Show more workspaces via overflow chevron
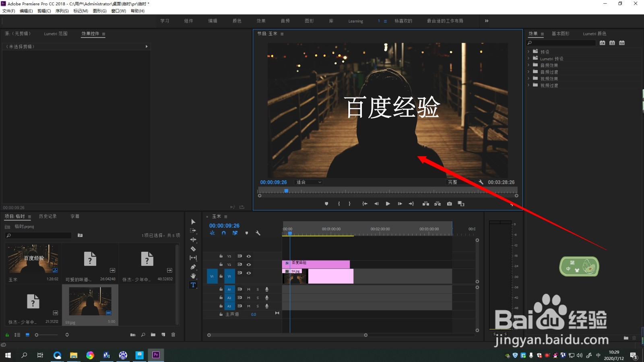Image resolution: width=644 pixels, height=362 pixels. click(487, 21)
